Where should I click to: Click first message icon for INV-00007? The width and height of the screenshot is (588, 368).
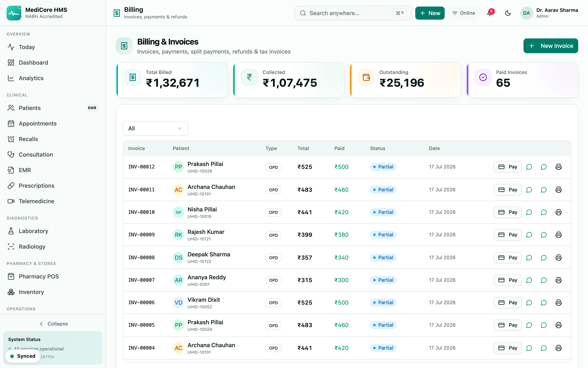[x=529, y=280]
